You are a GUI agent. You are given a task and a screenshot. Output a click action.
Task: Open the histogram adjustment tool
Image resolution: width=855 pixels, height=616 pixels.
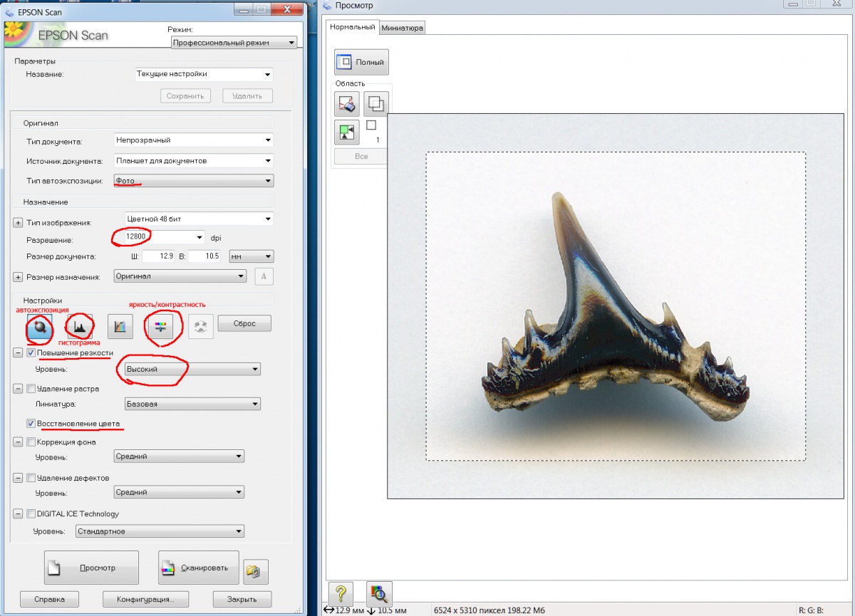point(79,326)
